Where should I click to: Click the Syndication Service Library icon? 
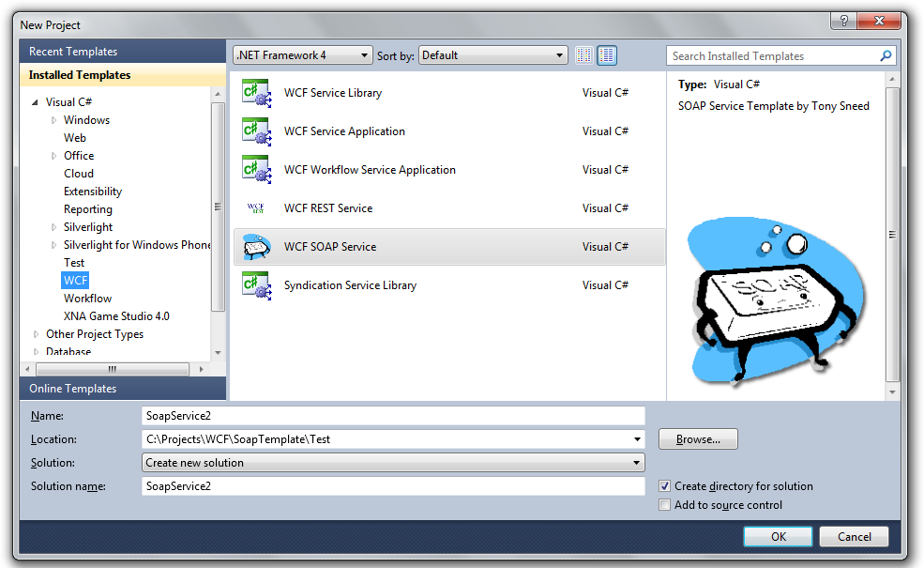pyautogui.click(x=255, y=284)
